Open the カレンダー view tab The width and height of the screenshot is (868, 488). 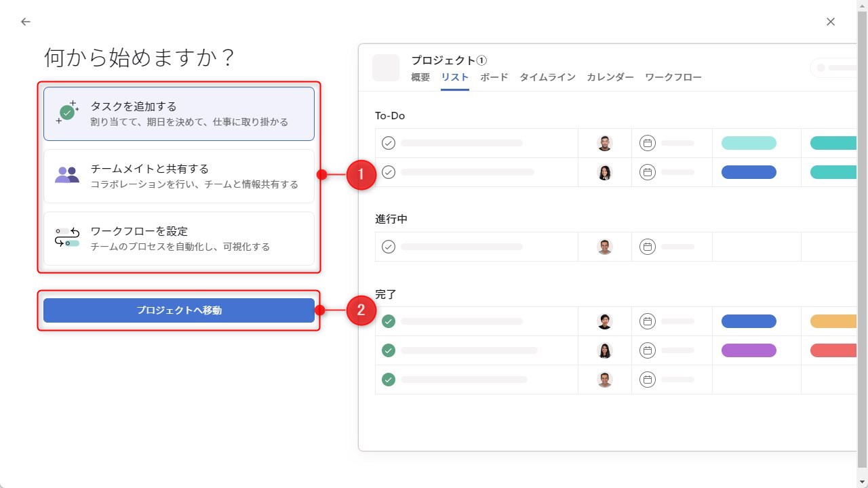(609, 77)
